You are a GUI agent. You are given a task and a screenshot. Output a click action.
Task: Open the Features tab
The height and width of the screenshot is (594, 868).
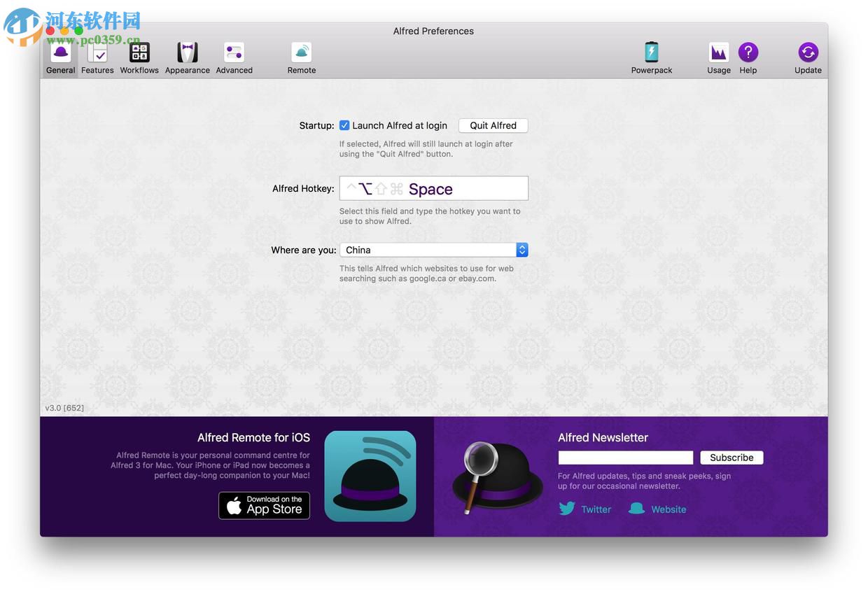[97, 58]
